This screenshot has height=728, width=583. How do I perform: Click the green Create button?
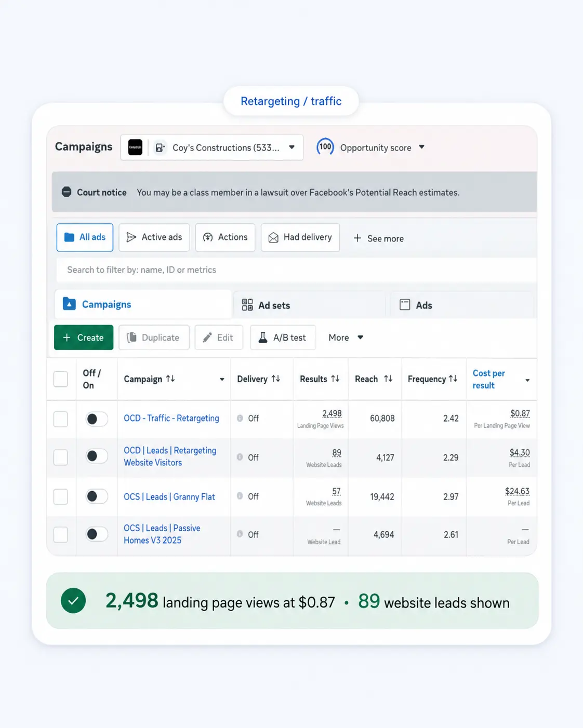point(84,338)
